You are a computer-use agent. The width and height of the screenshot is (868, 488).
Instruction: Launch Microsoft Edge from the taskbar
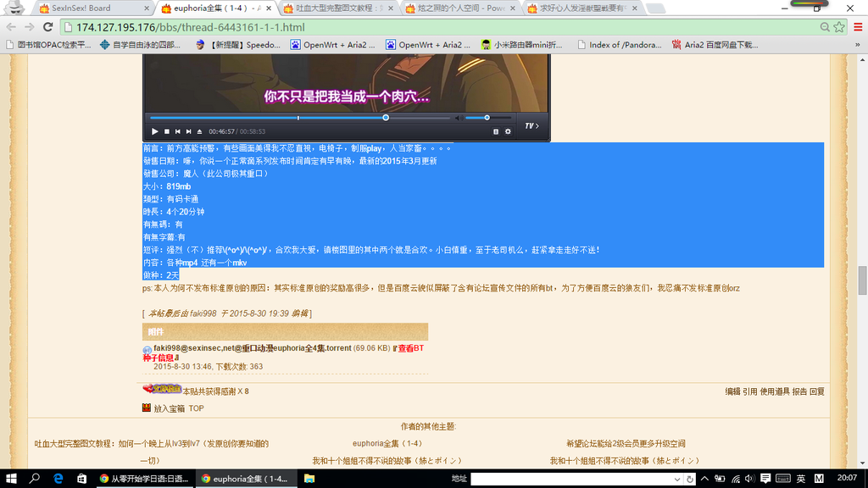point(58,479)
